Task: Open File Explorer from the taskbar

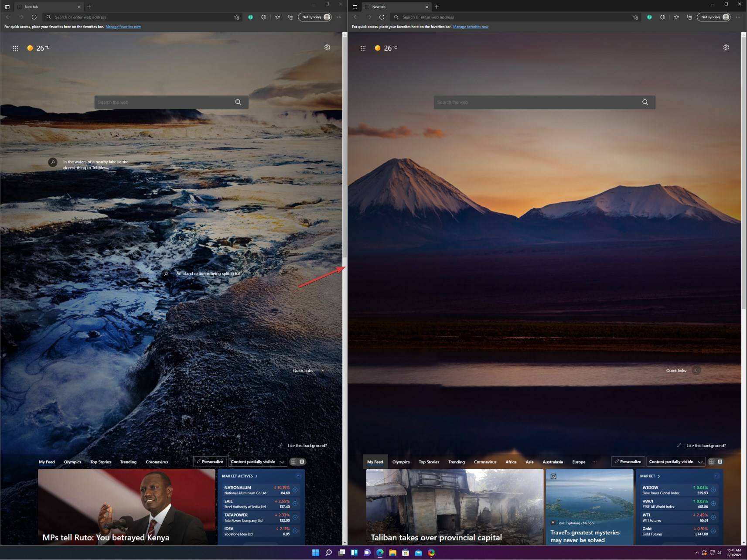Action: click(x=392, y=553)
